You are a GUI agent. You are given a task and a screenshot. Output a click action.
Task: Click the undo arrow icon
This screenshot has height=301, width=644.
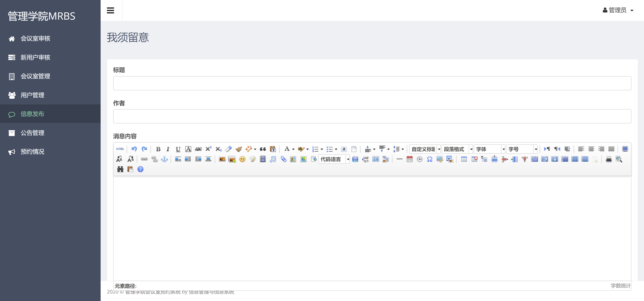134,149
